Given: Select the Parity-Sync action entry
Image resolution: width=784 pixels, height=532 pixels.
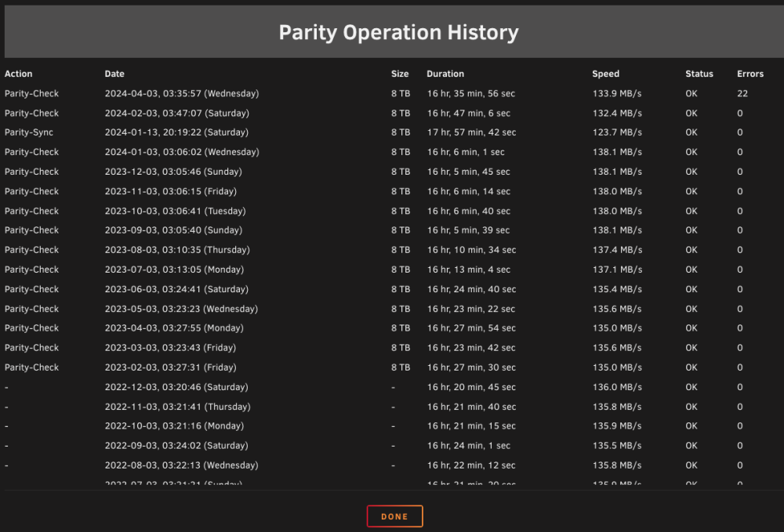Looking at the screenshot, I should coord(29,132).
